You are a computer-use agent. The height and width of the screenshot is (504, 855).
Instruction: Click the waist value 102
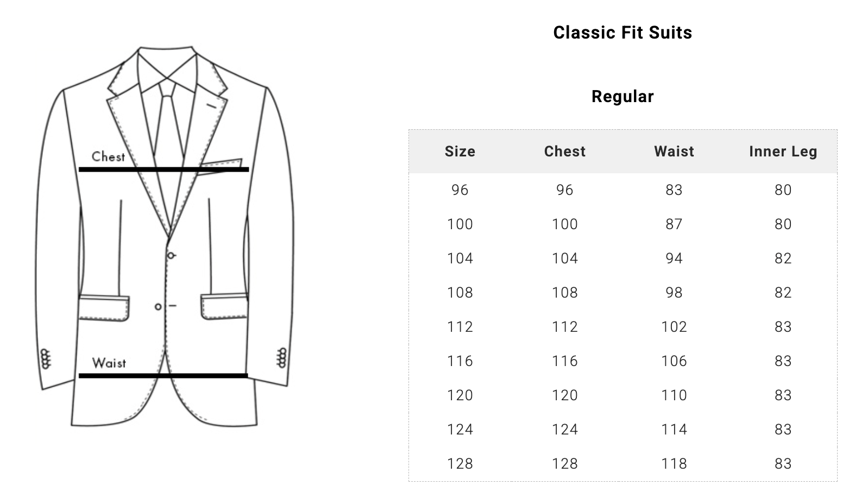(x=674, y=327)
